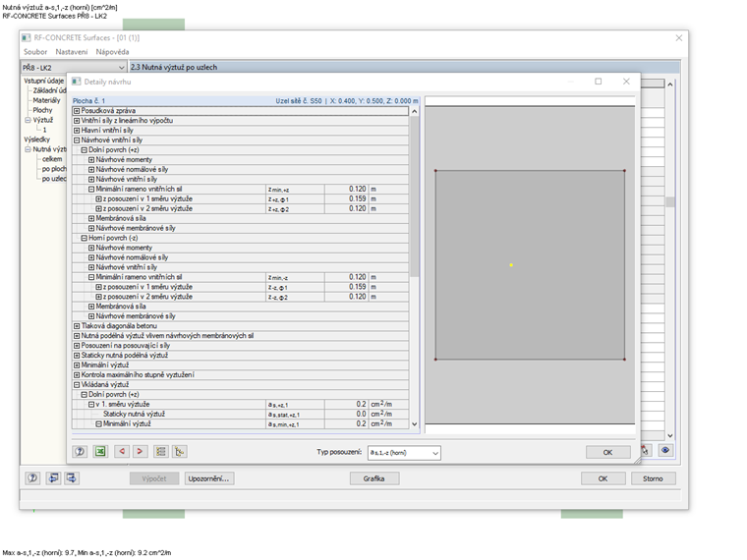Collapse Výztuž node in left navigator
747x560 pixels.
click(28, 120)
